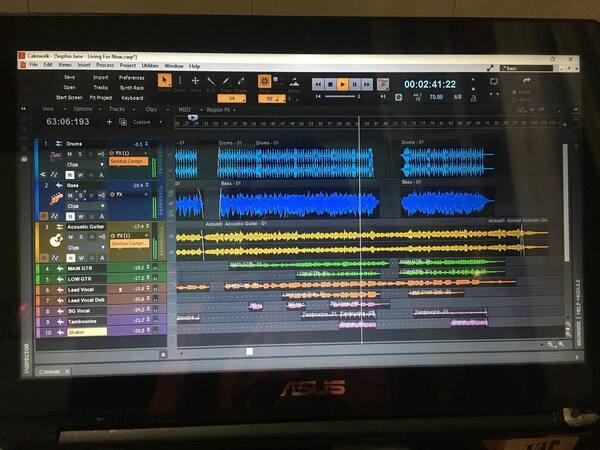Select the Move tool icon

pos(195,81)
